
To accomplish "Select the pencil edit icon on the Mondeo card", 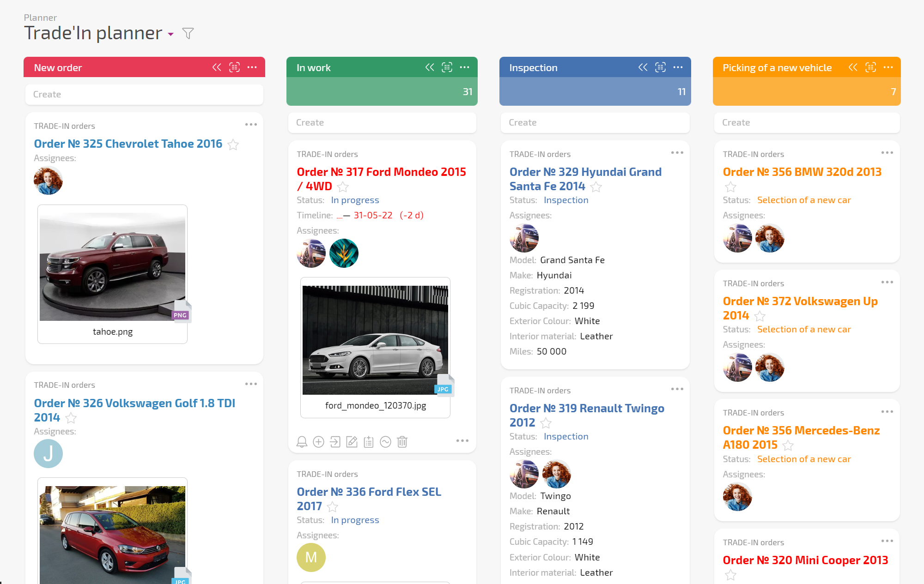I will [x=352, y=442].
